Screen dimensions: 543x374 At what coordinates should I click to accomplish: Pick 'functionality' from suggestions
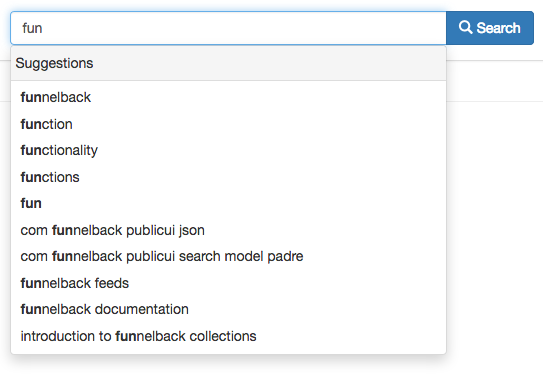(229, 150)
